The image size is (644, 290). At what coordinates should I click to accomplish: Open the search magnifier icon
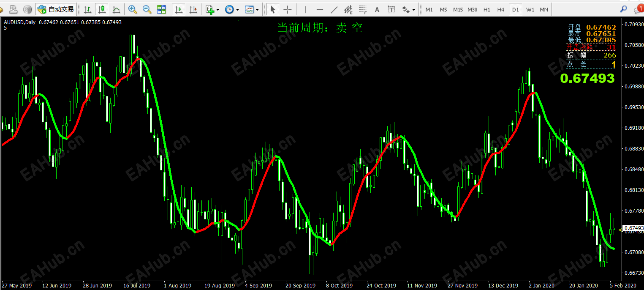coord(623,9)
